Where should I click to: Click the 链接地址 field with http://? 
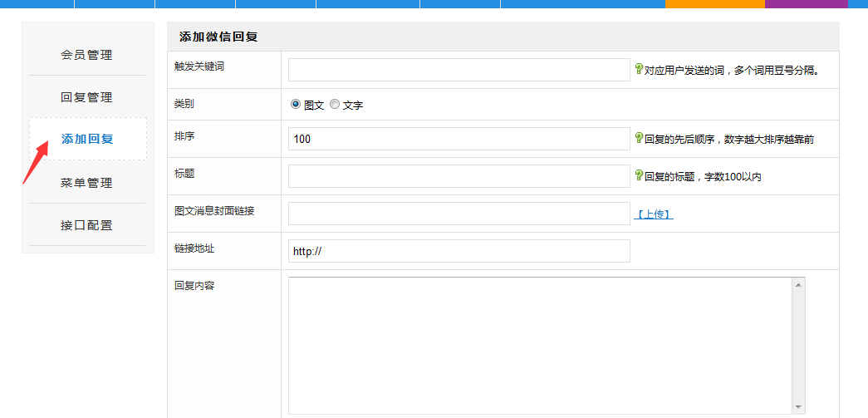tap(459, 251)
